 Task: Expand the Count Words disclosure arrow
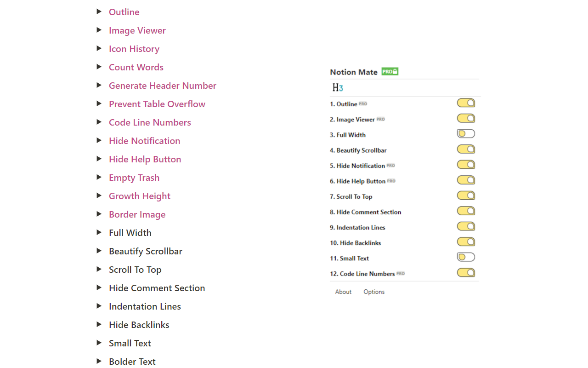pyautogui.click(x=99, y=67)
